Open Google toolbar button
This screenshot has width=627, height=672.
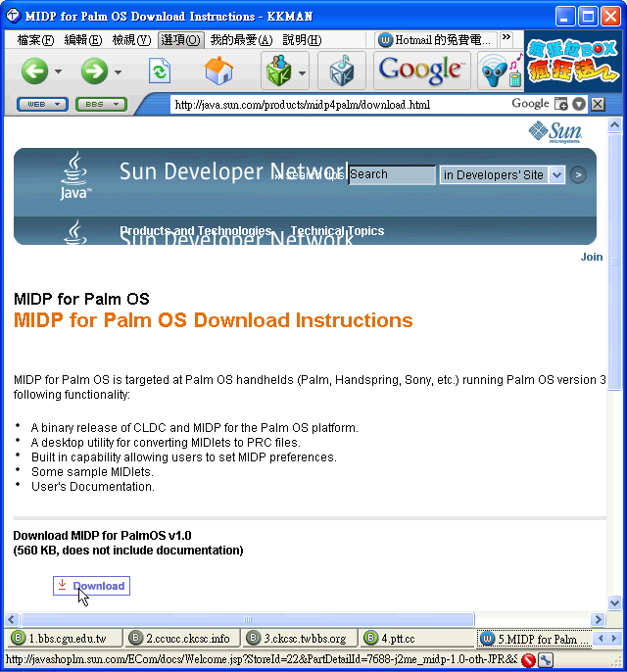(x=422, y=71)
